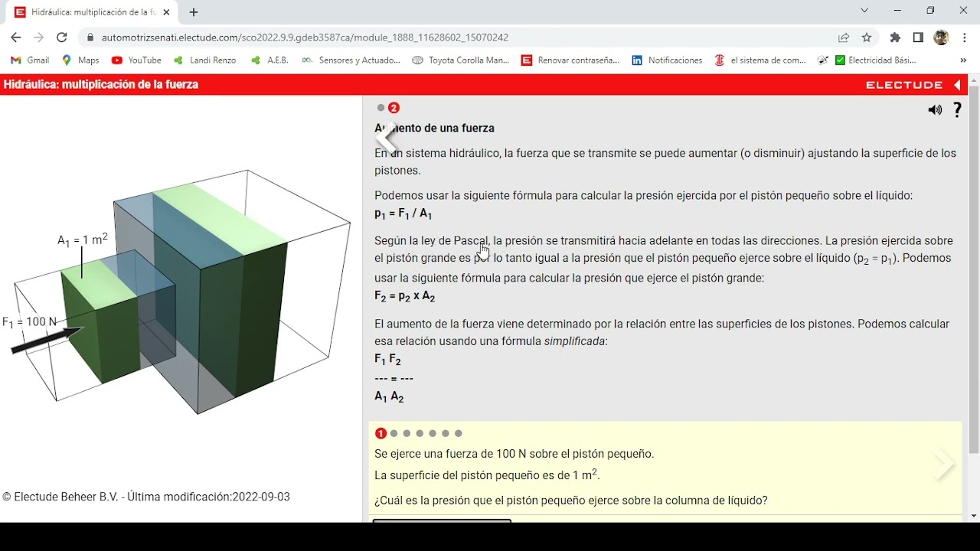Open the YouTube bookmark
This screenshot has height=551, width=980.
pyautogui.click(x=136, y=60)
